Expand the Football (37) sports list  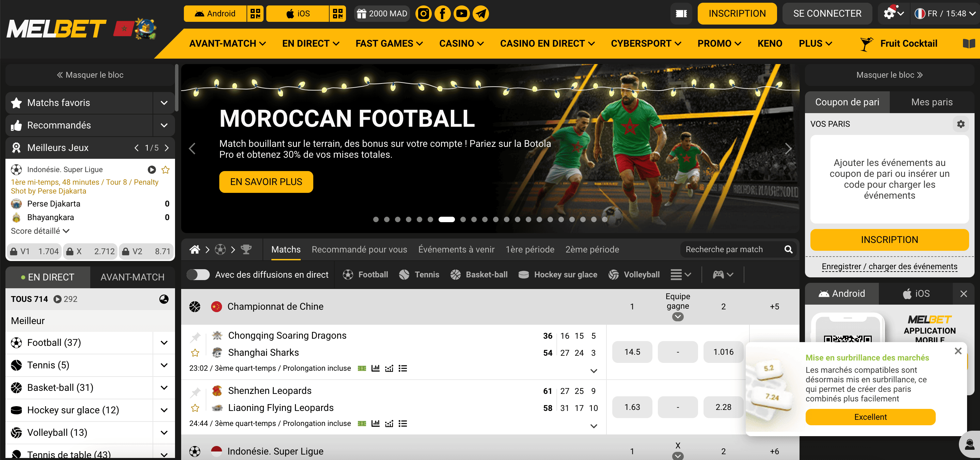coord(164,343)
